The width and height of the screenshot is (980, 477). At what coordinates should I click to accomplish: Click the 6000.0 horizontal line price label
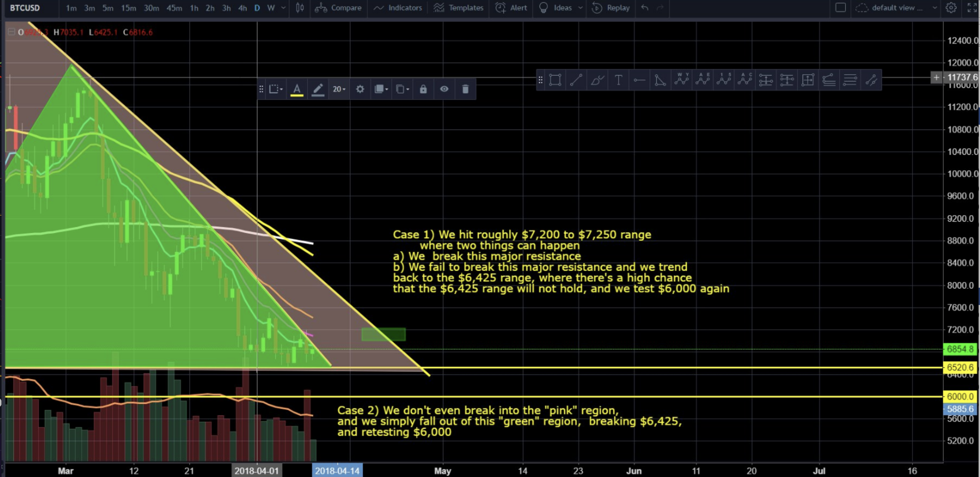[x=960, y=396]
